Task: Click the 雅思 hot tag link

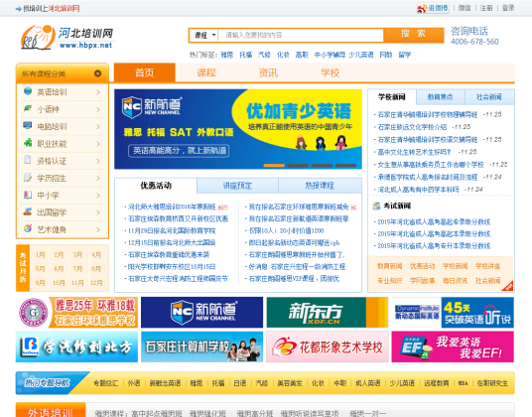Action: tap(227, 55)
